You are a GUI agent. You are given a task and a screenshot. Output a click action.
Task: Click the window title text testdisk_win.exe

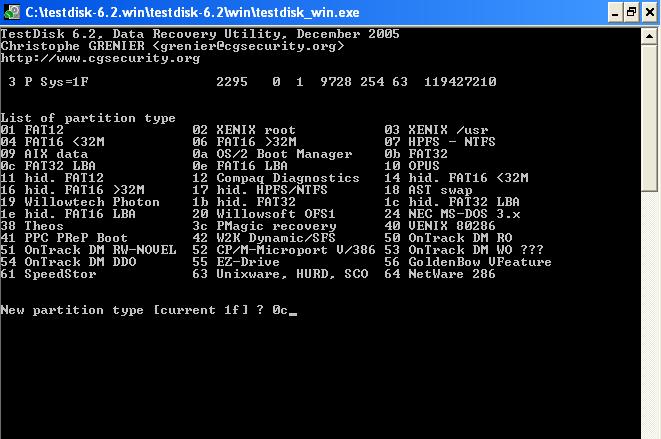pos(192,12)
